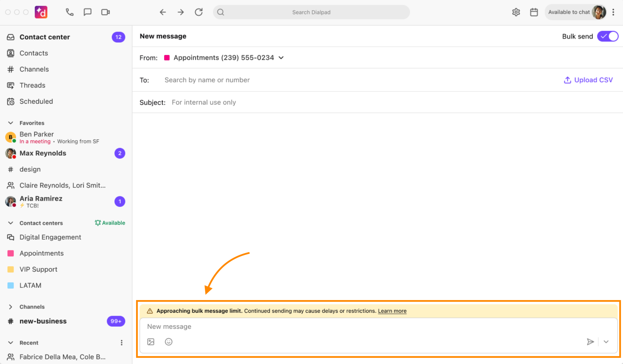Click the Upload CSV link
623x364 pixels.
point(588,80)
